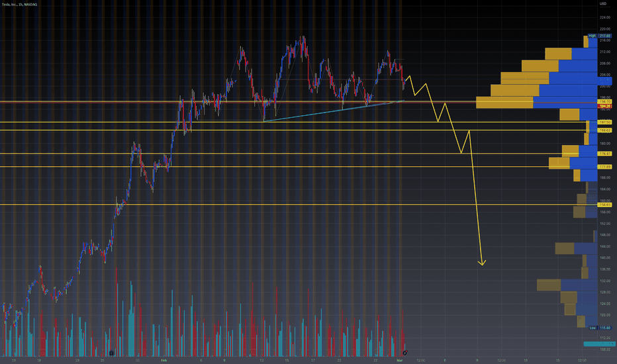Click the Mar label on time axis
Viewport: 617px width, 364px height.
point(400,360)
